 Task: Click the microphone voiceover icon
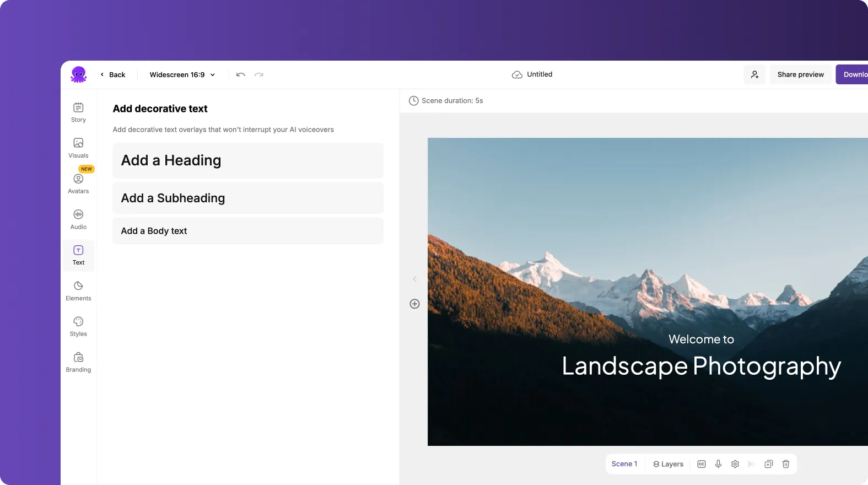(x=718, y=464)
